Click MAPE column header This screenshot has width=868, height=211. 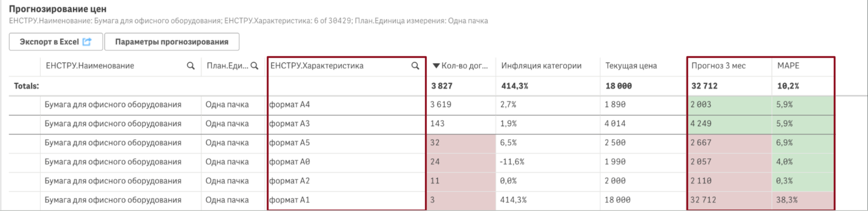click(788, 66)
